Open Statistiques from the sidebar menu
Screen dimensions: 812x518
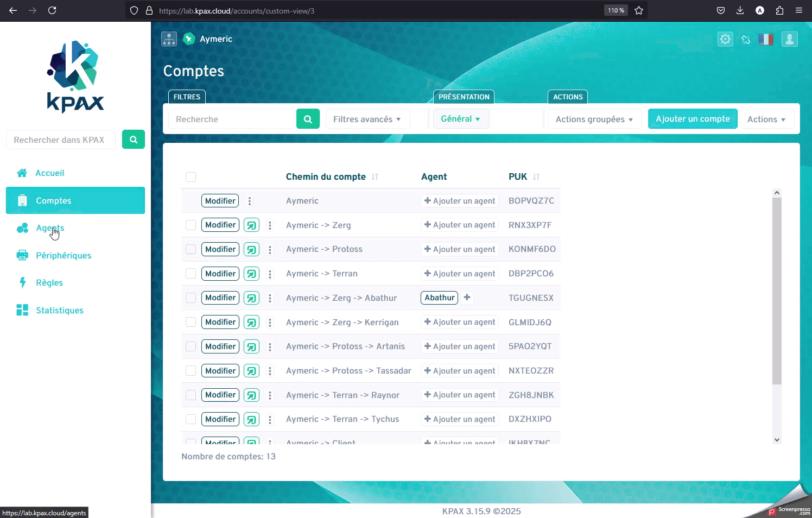coord(60,311)
